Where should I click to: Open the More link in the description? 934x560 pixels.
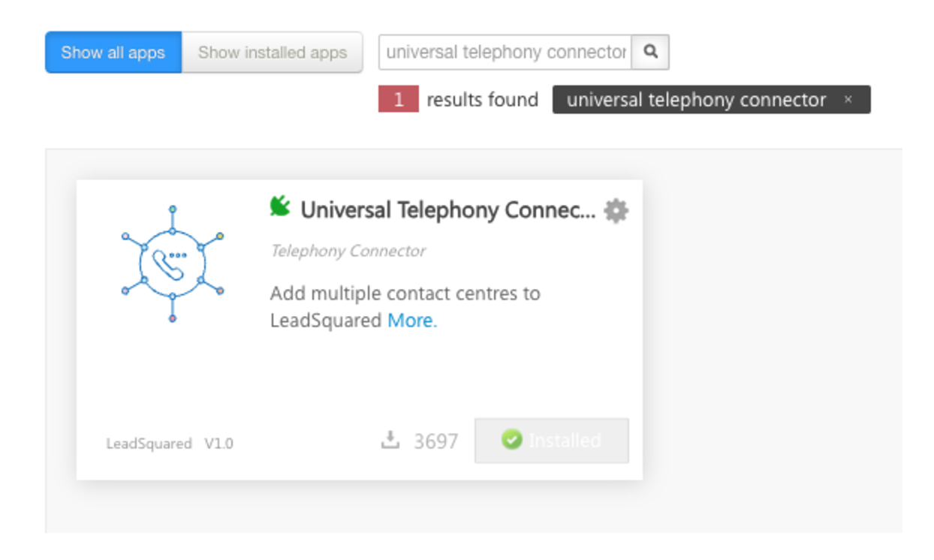412,321
